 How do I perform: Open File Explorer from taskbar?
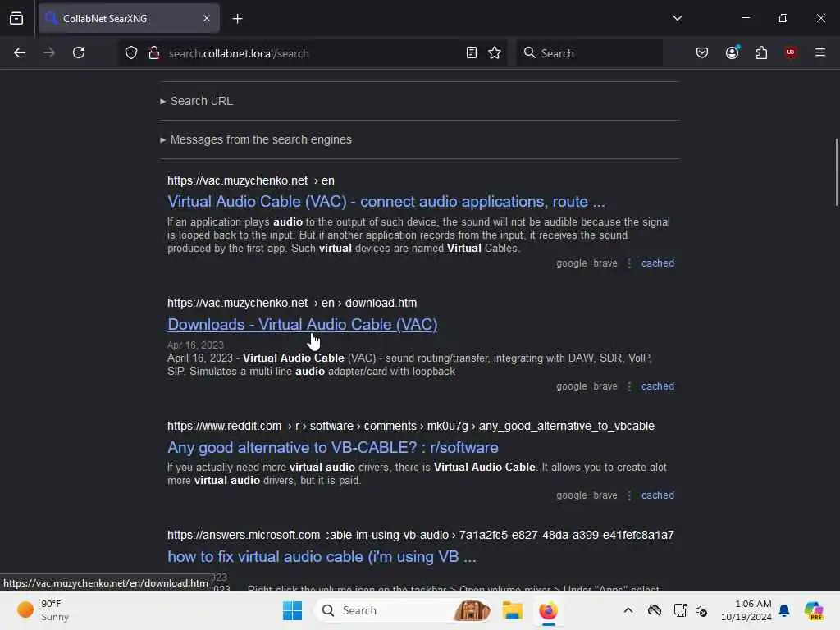coord(512,610)
